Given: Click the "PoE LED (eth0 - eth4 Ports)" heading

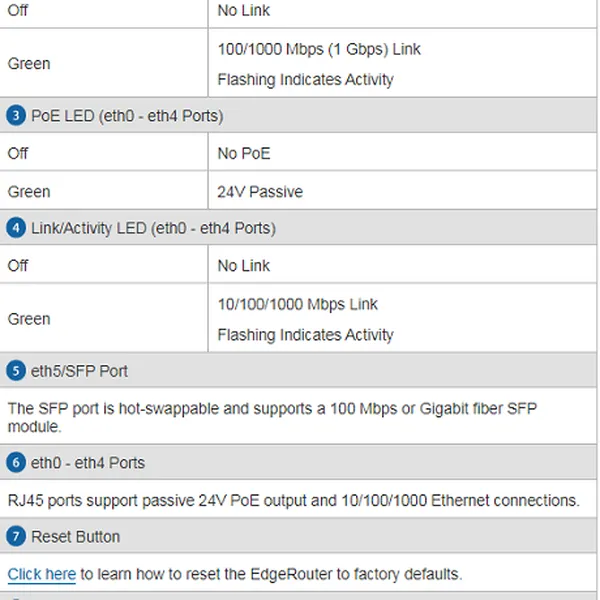Looking at the screenshot, I should tap(127, 116).
